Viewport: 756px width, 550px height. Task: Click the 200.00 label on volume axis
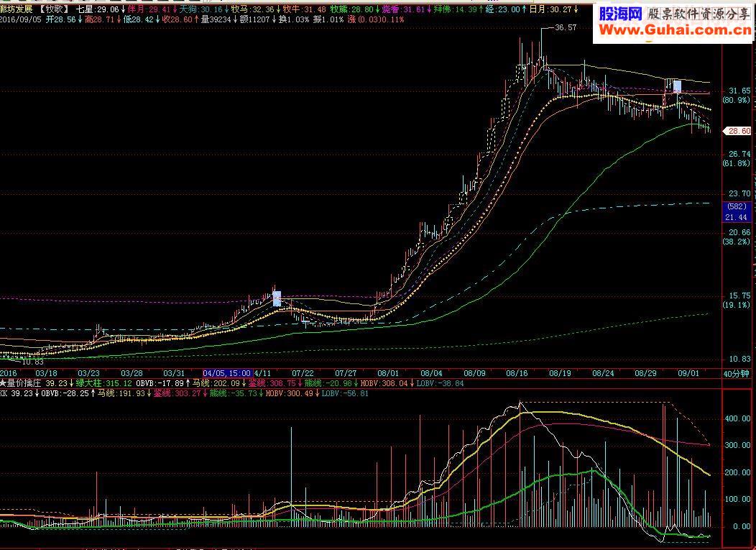tap(738, 472)
